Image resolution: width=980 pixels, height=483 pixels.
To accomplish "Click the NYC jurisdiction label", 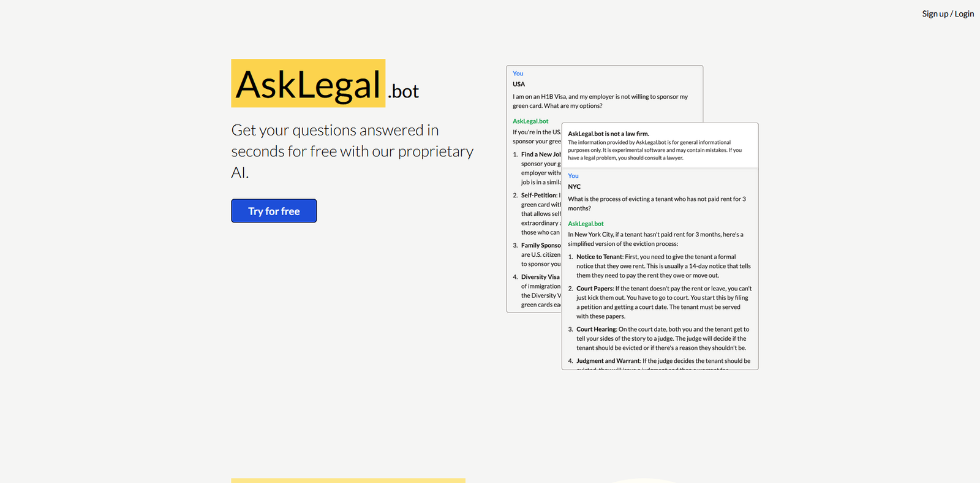I will [x=574, y=186].
